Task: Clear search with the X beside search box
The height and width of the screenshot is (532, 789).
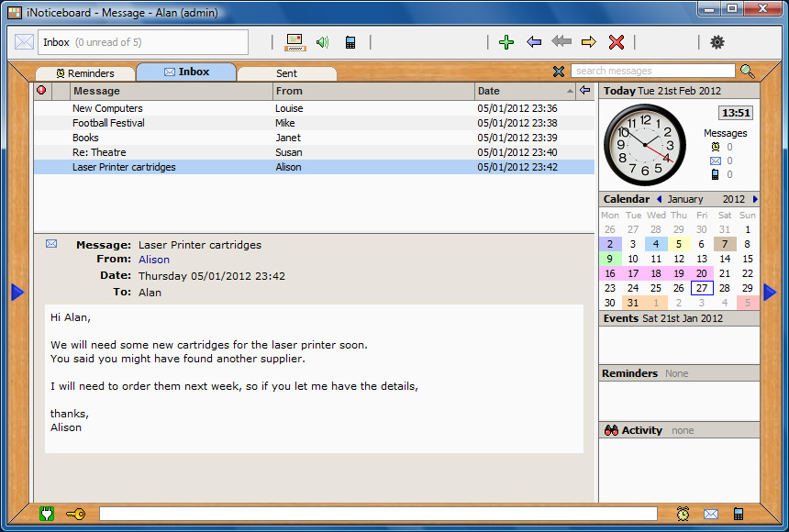Action: point(559,72)
